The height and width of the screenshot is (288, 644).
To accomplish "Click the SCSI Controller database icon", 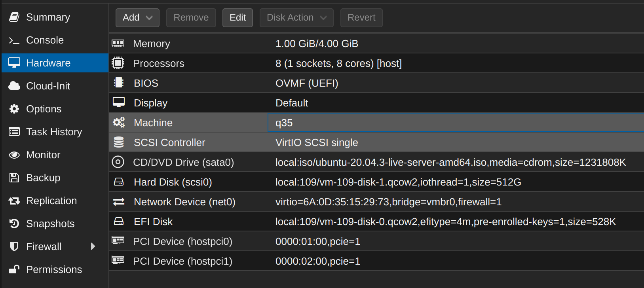I will [x=118, y=142].
